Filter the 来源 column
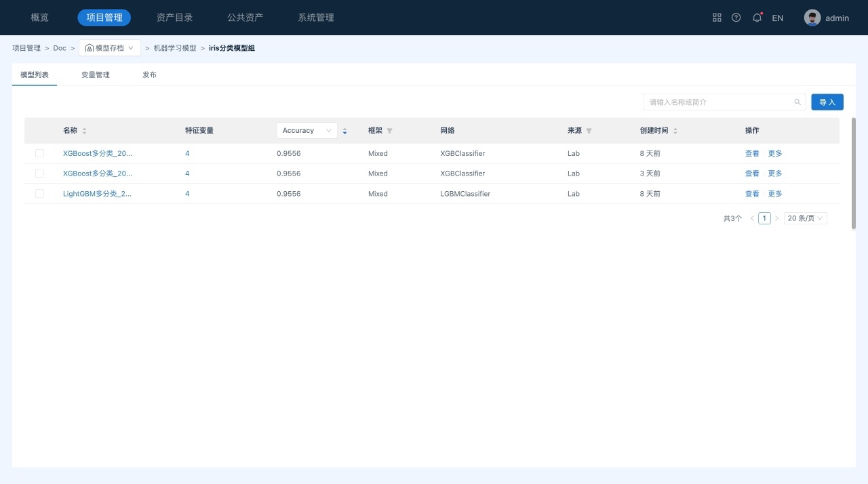The height and width of the screenshot is (484, 868). (x=589, y=131)
